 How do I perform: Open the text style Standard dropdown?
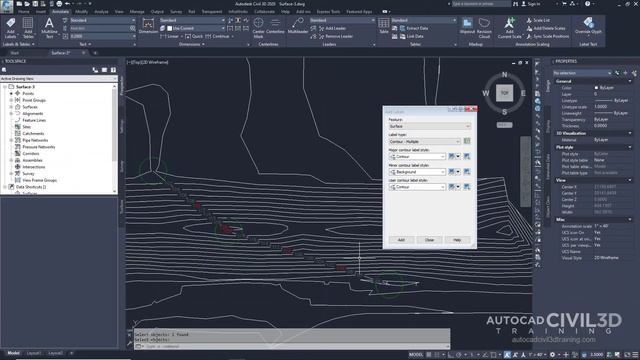point(102,20)
